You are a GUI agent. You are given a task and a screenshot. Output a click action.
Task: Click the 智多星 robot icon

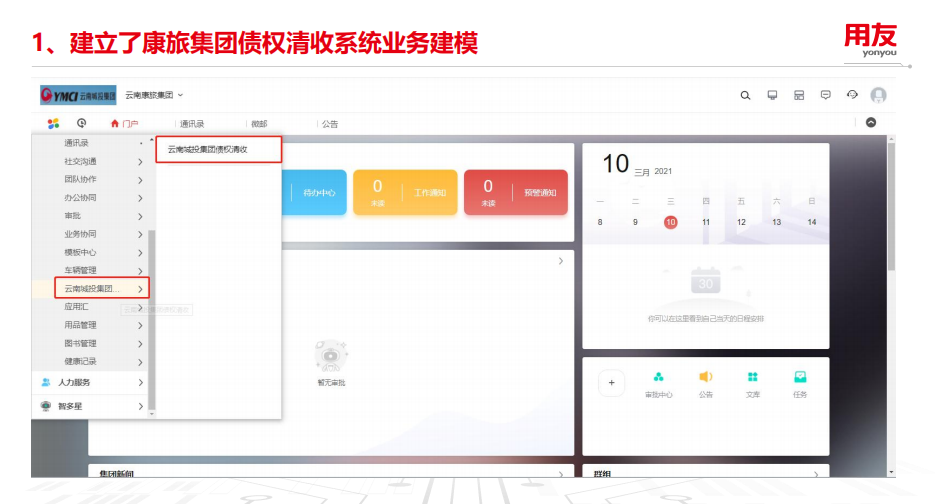[x=46, y=406]
